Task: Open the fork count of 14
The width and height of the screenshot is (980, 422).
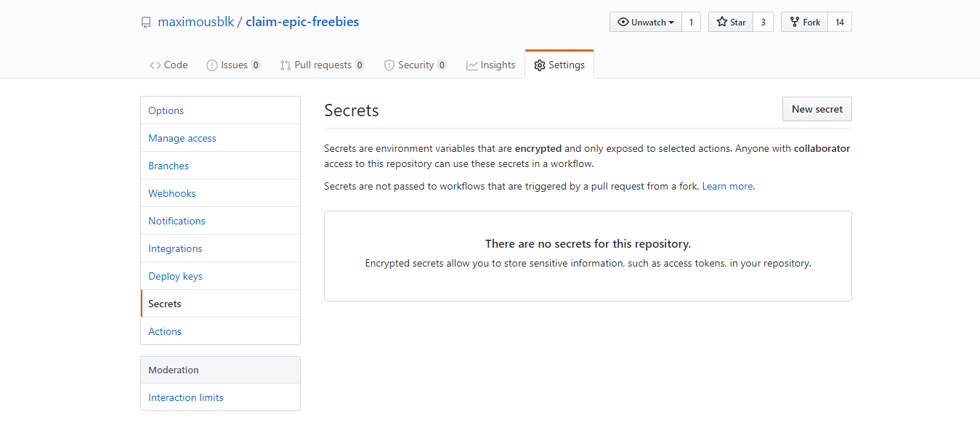Action: (840, 22)
